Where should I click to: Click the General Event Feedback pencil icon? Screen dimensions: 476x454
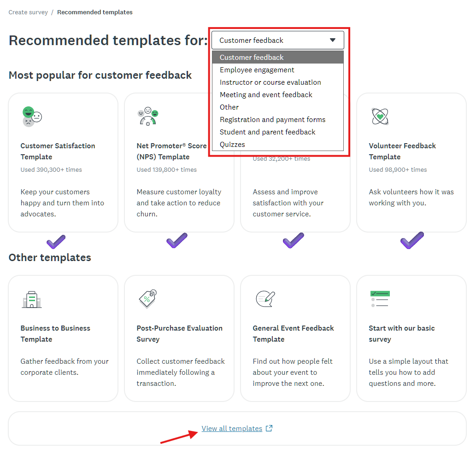pos(265,299)
